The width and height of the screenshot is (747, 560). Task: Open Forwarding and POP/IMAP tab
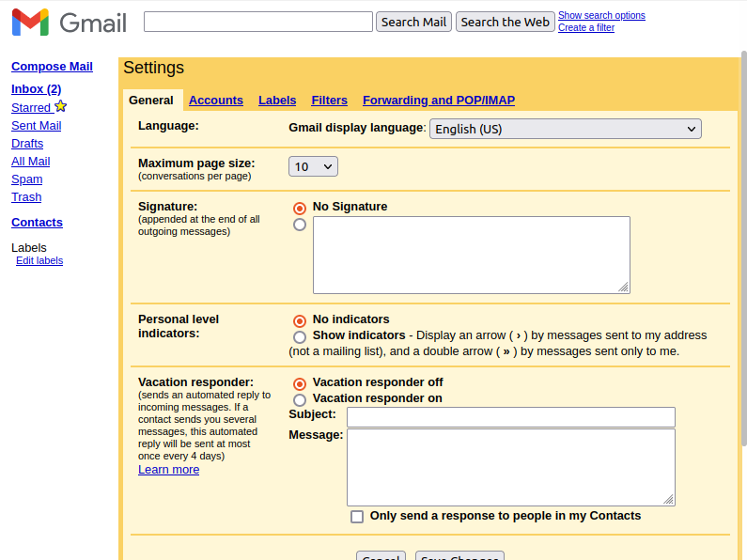(x=439, y=101)
